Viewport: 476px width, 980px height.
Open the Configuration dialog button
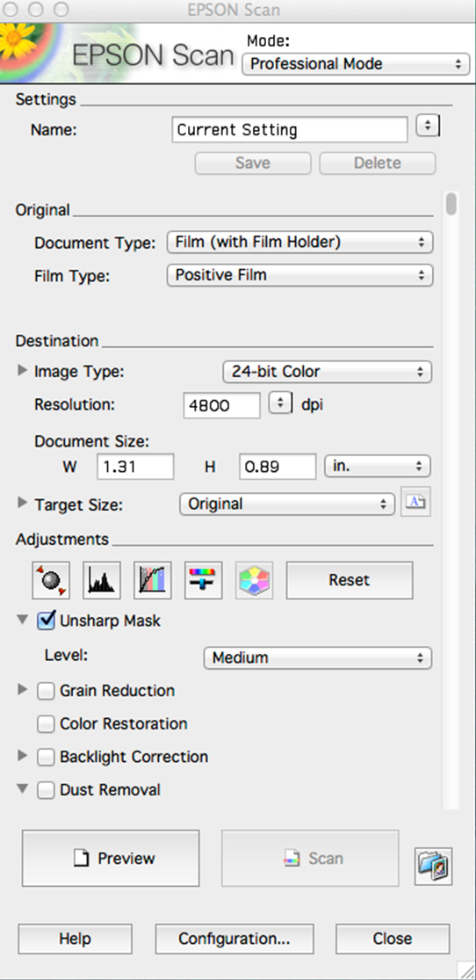coord(234,939)
